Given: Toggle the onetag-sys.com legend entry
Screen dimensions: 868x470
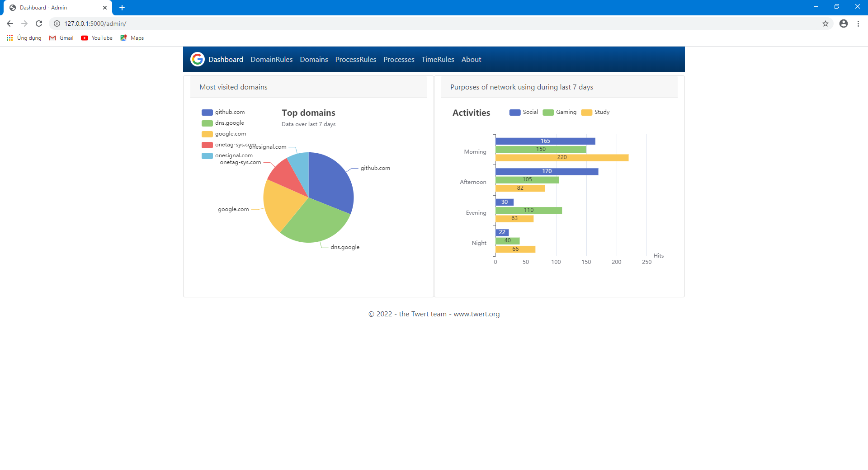Looking at the screenshot, I should click(229, 145).
